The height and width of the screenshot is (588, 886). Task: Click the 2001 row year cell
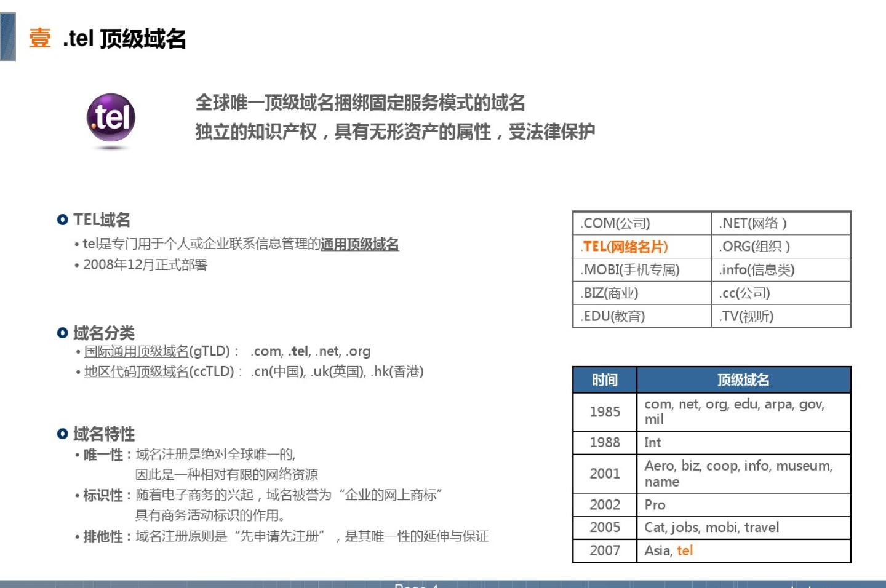click(605, 474)
